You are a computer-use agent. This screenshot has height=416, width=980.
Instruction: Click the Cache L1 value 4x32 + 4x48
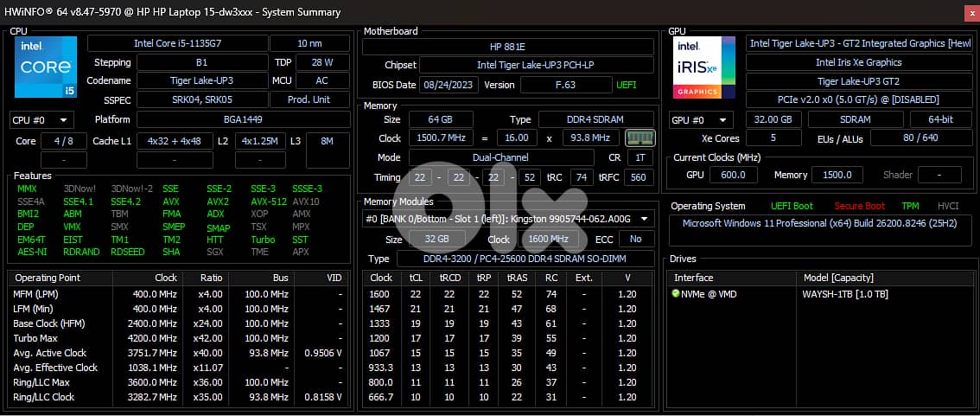coord(175,141)
